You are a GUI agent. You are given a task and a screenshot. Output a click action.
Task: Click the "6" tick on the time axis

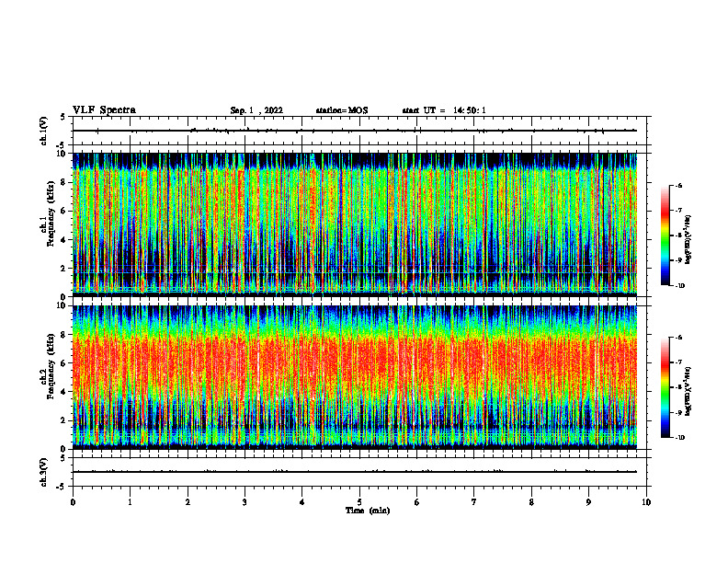[417, 502]
